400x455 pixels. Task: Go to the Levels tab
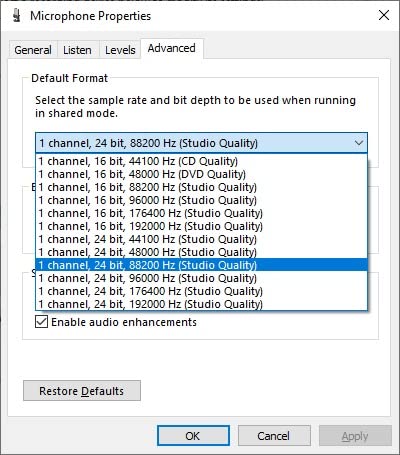(120, 50)
